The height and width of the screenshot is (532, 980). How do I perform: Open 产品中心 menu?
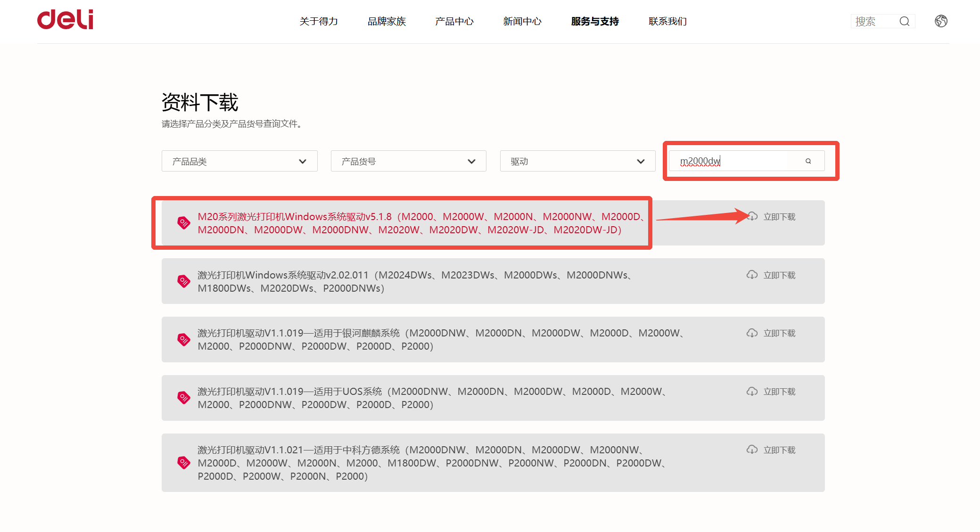pos(454,21)
